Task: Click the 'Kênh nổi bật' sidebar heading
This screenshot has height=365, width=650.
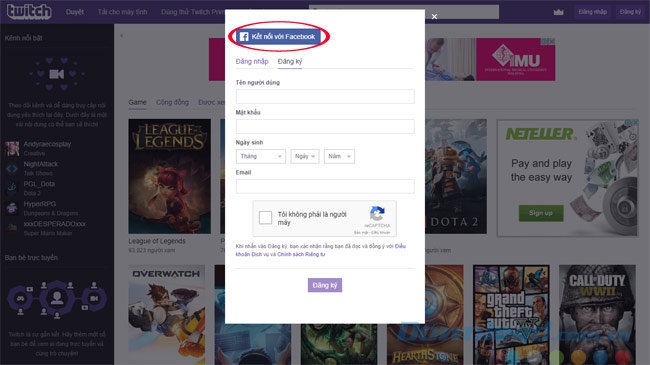Action: pos(23,38)
